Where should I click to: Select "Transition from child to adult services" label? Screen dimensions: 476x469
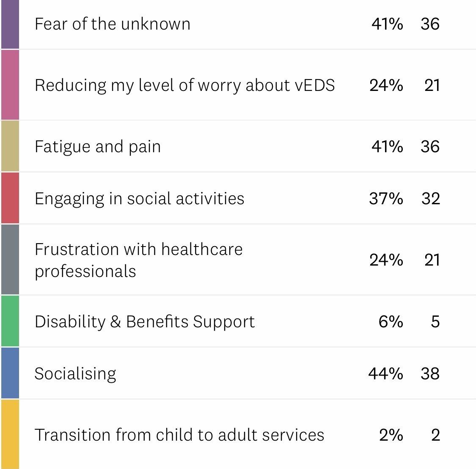(179, 435)
